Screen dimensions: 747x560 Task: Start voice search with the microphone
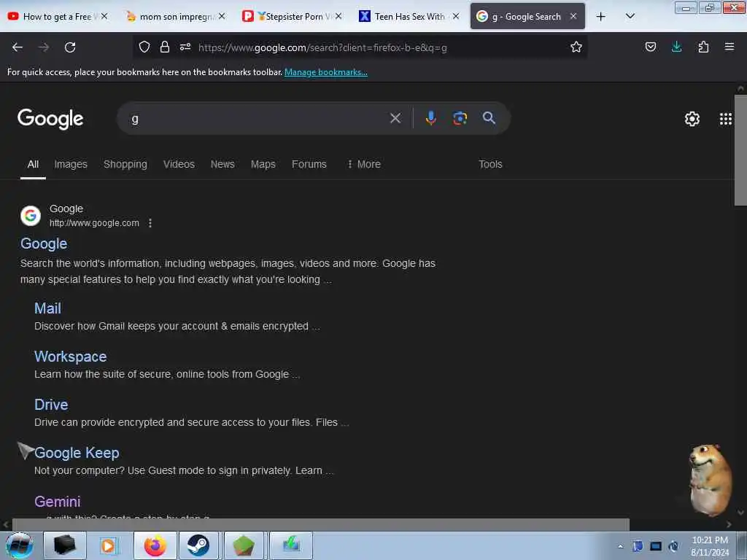tap(430, 118)
